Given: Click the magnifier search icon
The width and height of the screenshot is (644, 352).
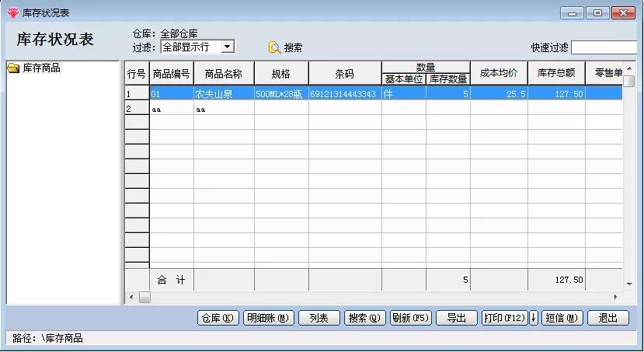Looking at the screenshot, I should (x=274, y=47).
